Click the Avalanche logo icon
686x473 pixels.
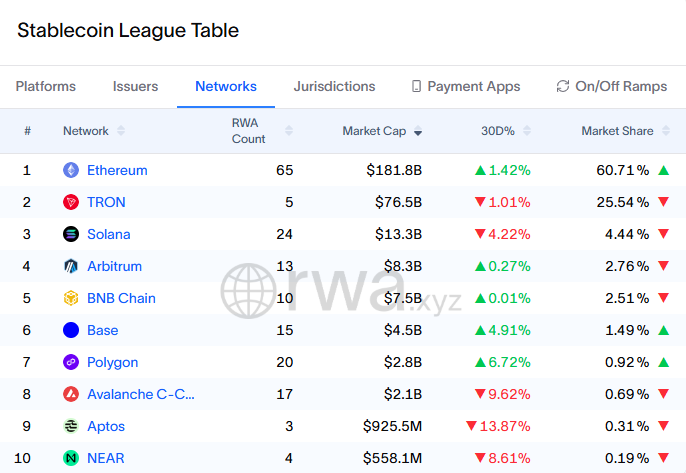tap(71, 394)
